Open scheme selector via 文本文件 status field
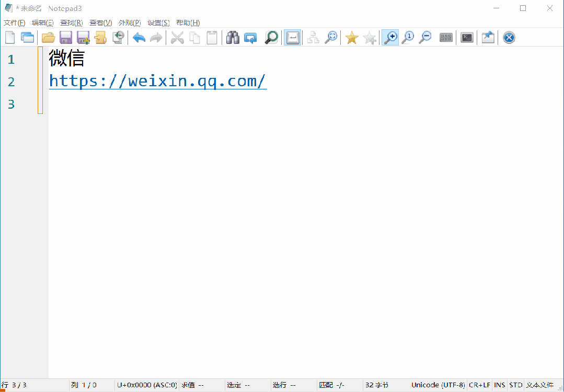 tap(539, 385)
